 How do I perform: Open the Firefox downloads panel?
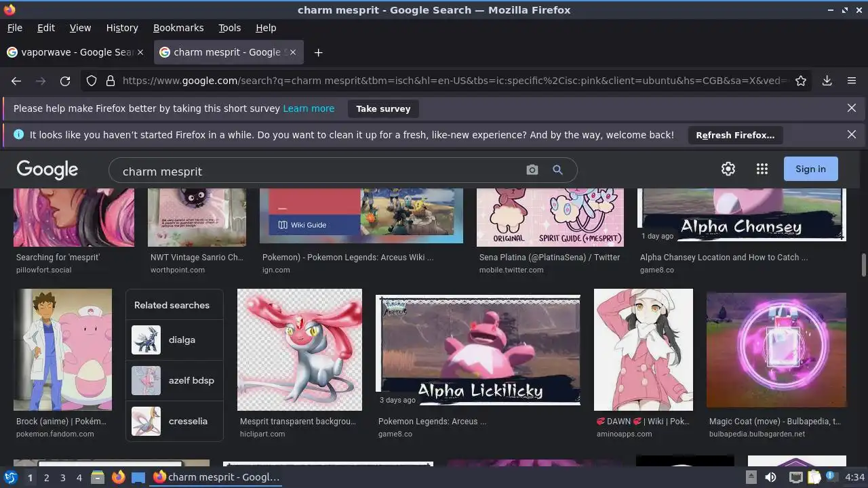coord(827,81)
